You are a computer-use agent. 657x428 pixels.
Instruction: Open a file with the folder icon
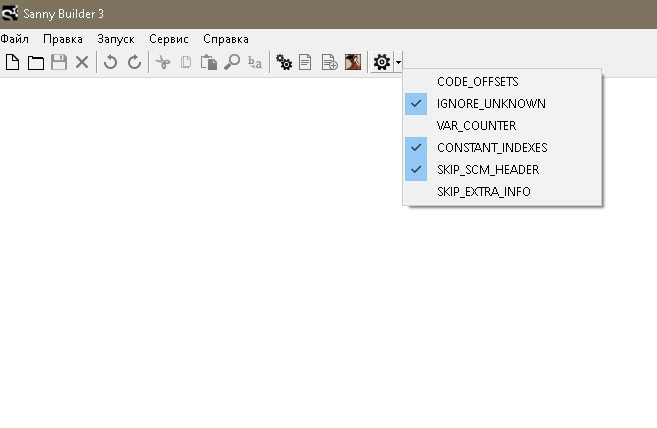click(35, 63)
